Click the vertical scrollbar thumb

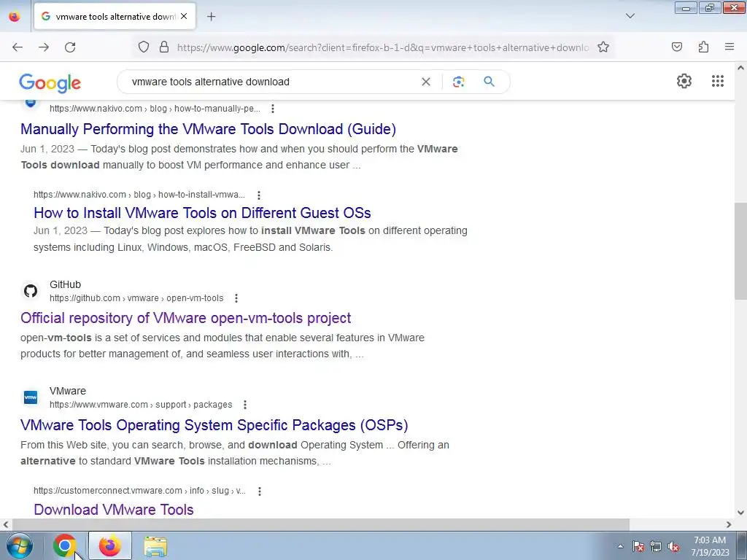tap(740, 251)
